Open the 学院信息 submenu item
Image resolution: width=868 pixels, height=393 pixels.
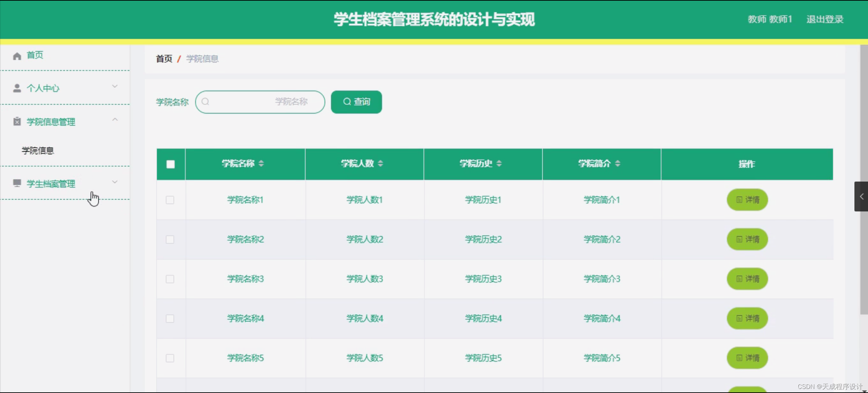click(38, 150)
